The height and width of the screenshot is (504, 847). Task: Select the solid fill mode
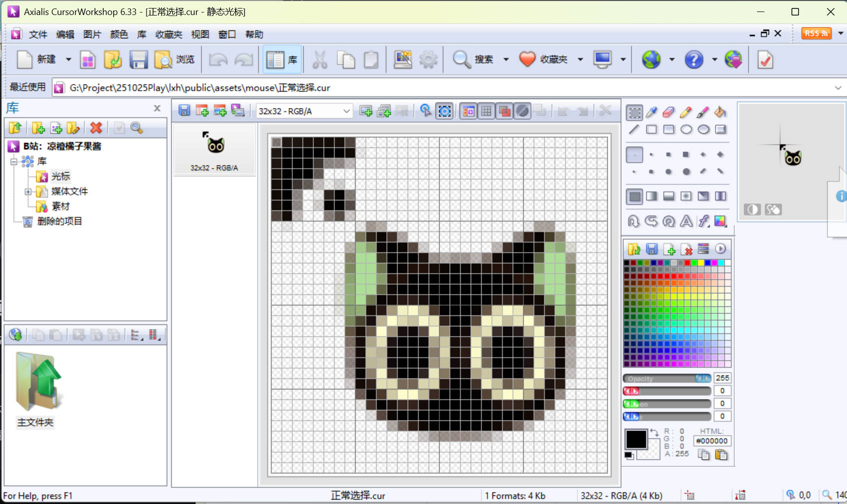pyautogui.click(x=634, y=196)
